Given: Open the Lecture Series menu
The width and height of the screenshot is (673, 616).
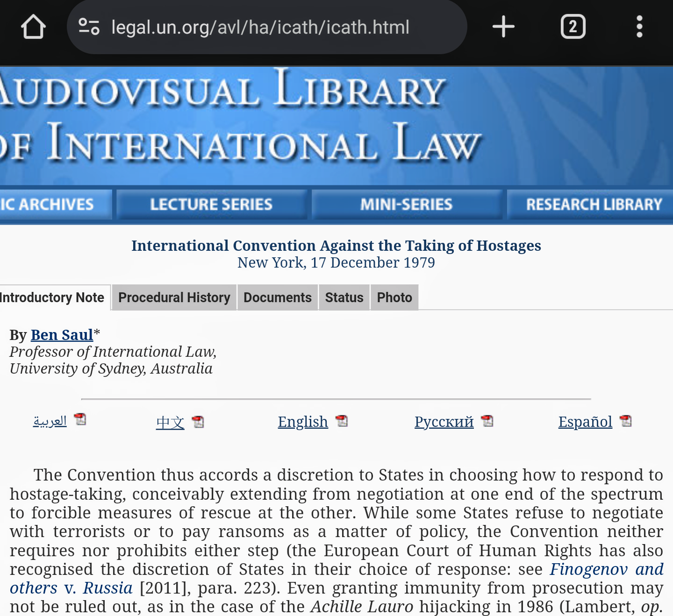Looking at the screenshot, I should [x=211, y=205].
